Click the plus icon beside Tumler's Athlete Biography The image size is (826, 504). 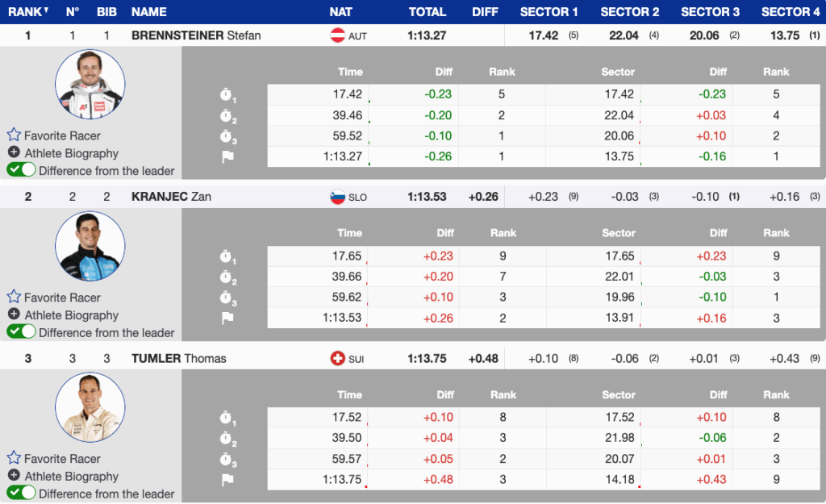tap(14, 476)
